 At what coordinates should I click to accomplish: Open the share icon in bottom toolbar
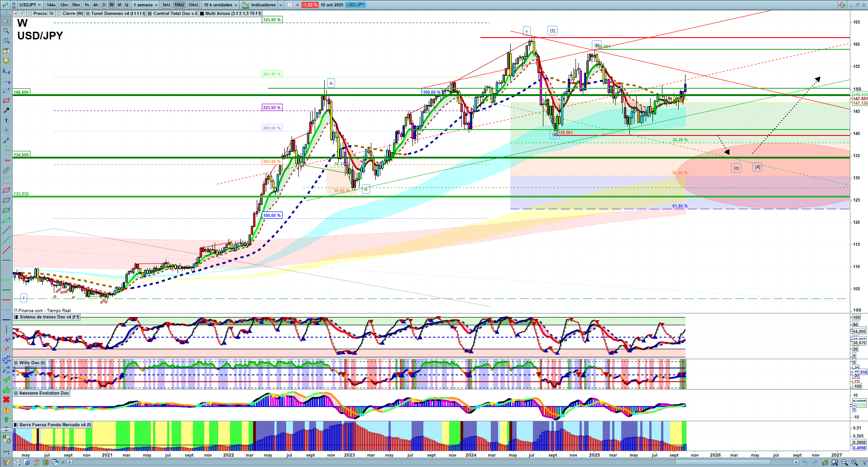coord(17,462)
